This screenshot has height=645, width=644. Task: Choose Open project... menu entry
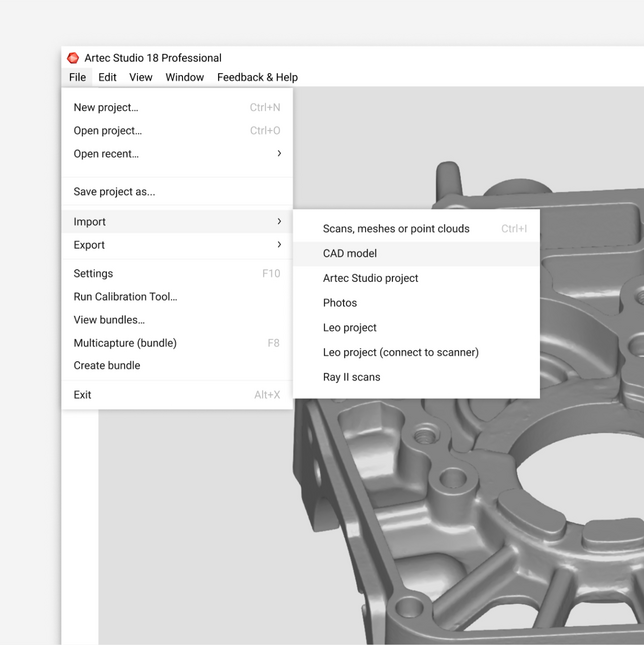tap(177, 130)
